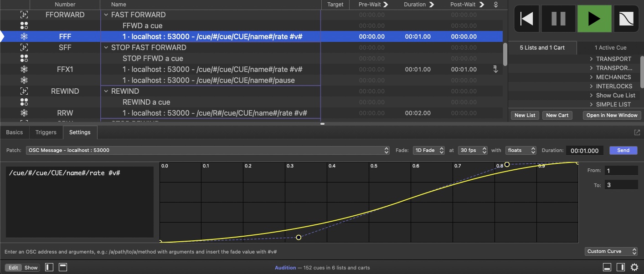This screenshot has height=274, width=644.
Task: Click the New Cart button
Action: (x=557, y=115)
